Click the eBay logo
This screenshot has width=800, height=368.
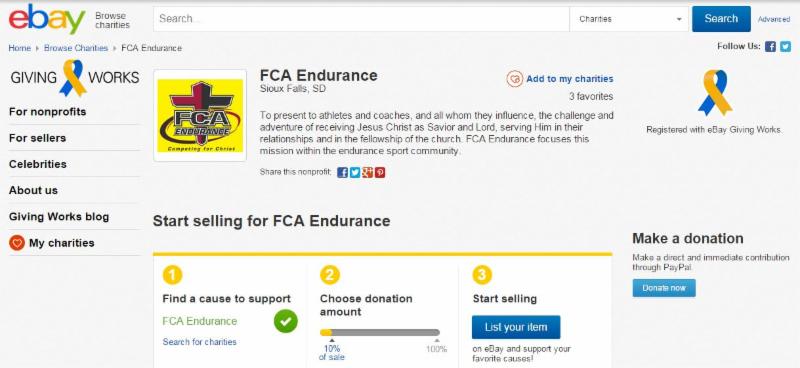coord(47,19)
